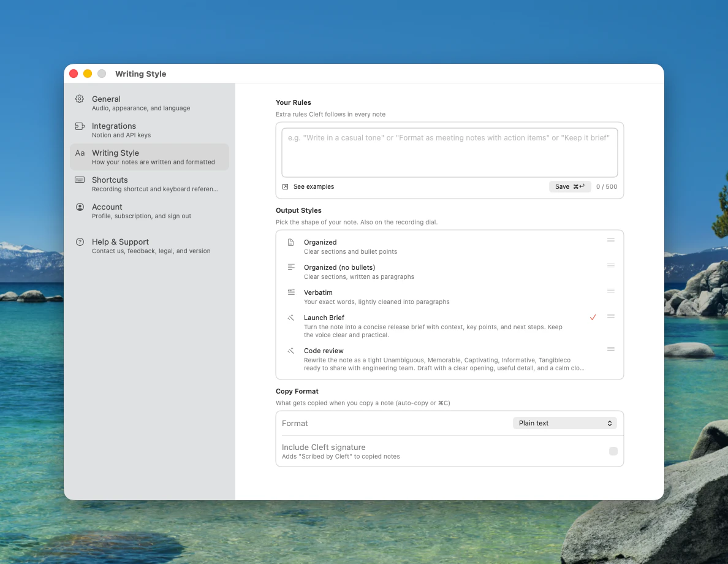Click the Integrations plug icon
Screen dimensions: 728x564
point(80,126)
